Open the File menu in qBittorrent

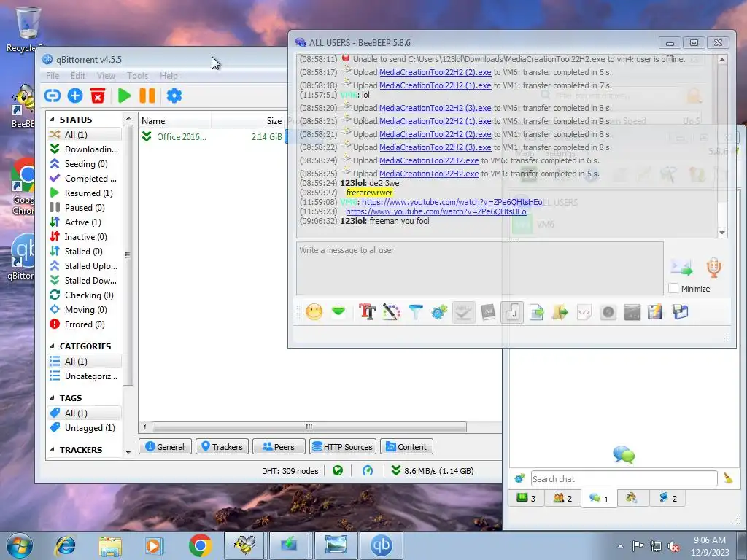click(x=53, y=75)
